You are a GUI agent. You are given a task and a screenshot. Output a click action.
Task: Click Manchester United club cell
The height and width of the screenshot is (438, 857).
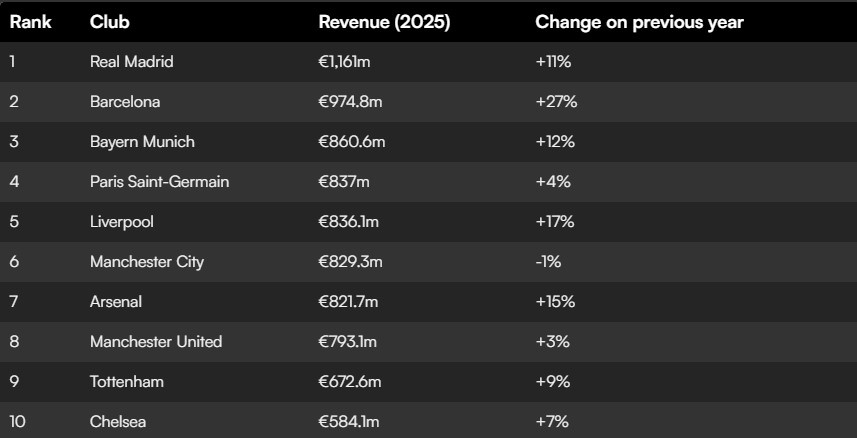coord(156,342)
